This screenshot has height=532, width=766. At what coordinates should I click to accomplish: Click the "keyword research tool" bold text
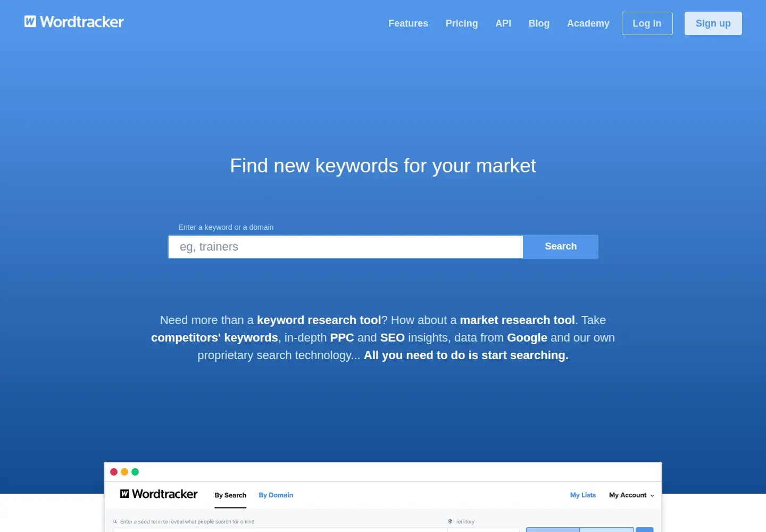click(319, 320)
